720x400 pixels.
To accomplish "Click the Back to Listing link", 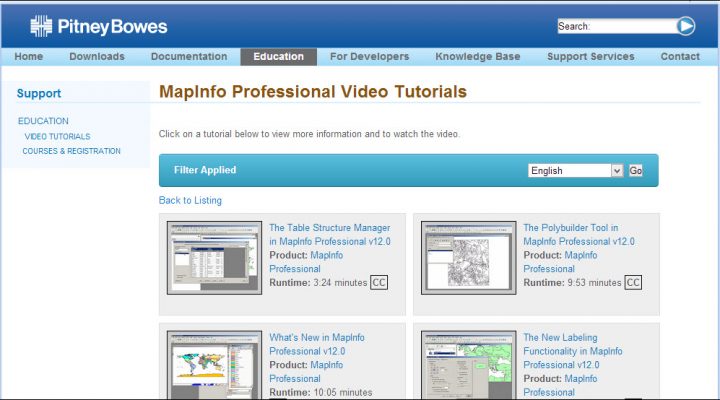I will 190,200.
